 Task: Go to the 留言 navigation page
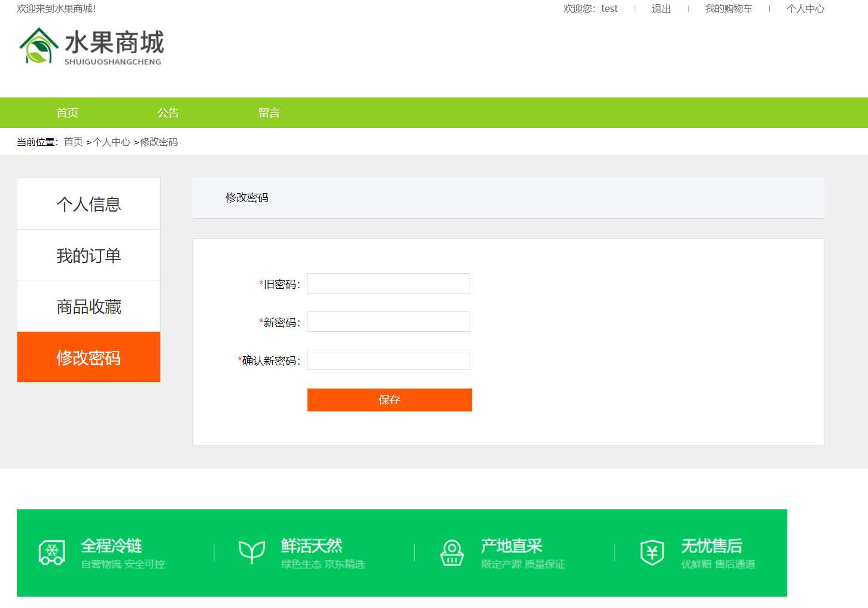269,113
